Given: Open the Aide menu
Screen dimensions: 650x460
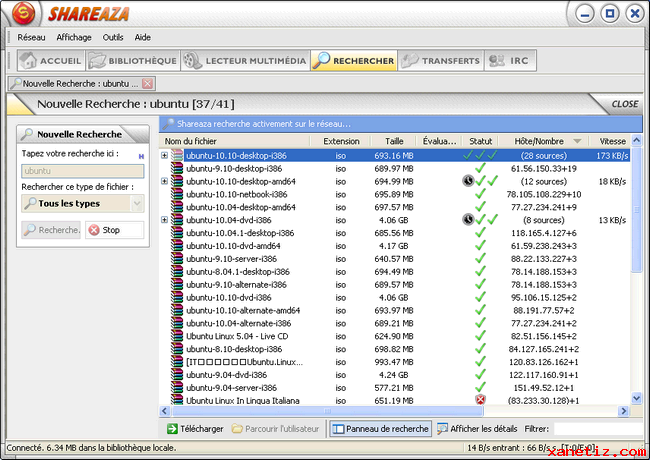Looking at the screenshot, I should (142, 37).
